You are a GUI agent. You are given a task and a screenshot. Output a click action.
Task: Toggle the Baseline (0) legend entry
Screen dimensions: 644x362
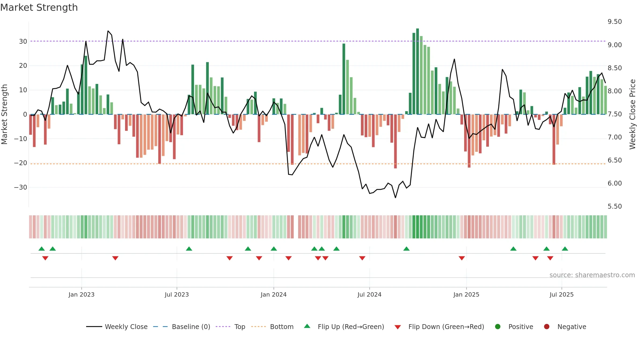[x=181, y=327]
